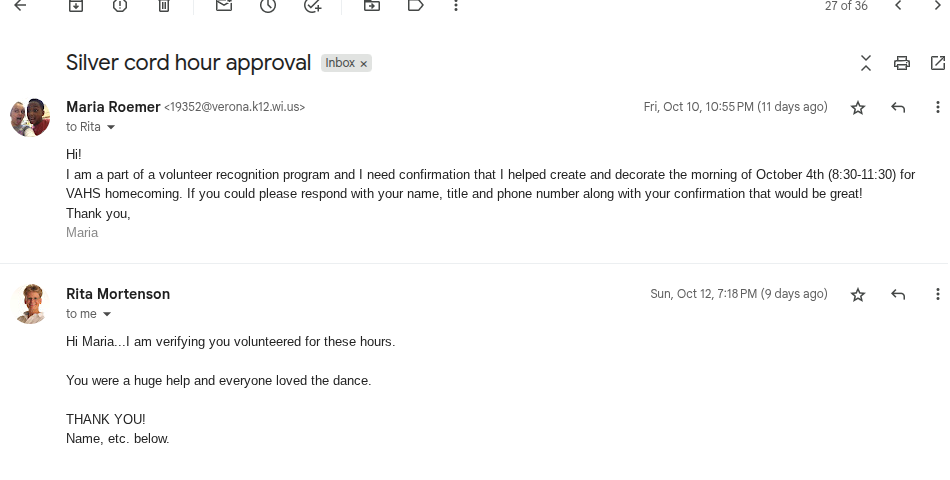Open more options for Maria's message
Screen dimensions: 950x480
tap(937, 107)
